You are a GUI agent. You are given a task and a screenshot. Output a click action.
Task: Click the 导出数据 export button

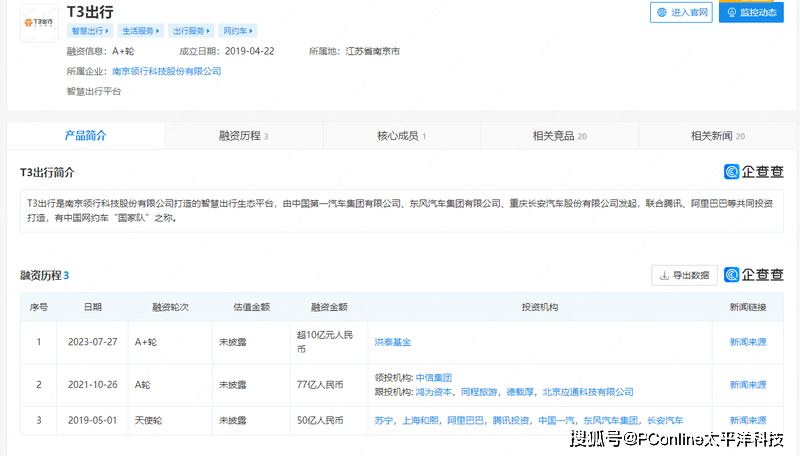pyautogui.click(x=684, y=275)
